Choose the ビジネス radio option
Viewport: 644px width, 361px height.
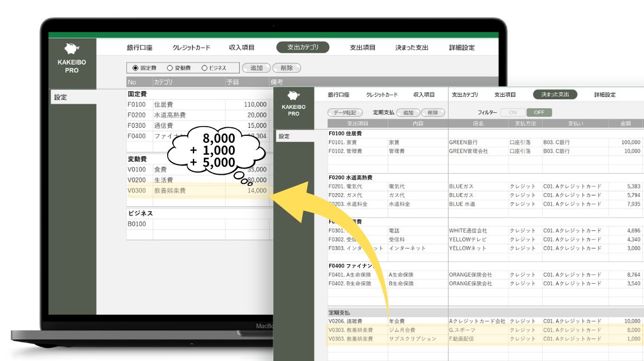(204, 68)
